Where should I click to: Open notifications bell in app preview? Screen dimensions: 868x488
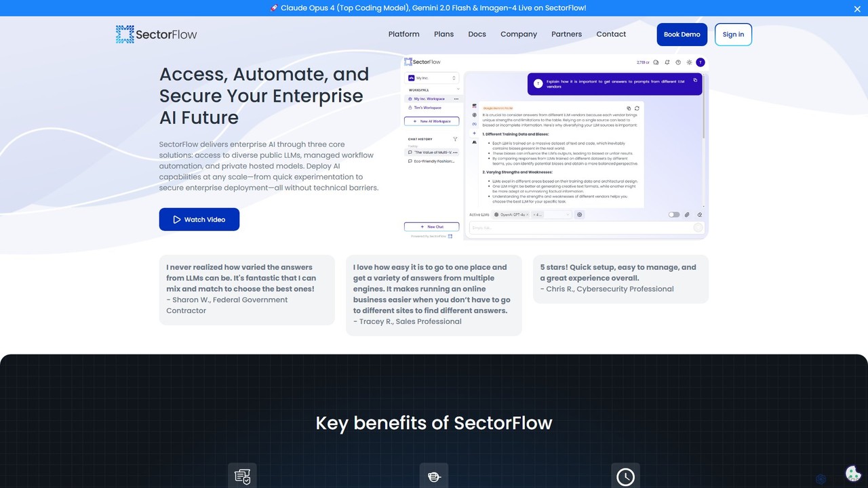tap(667, 62)
